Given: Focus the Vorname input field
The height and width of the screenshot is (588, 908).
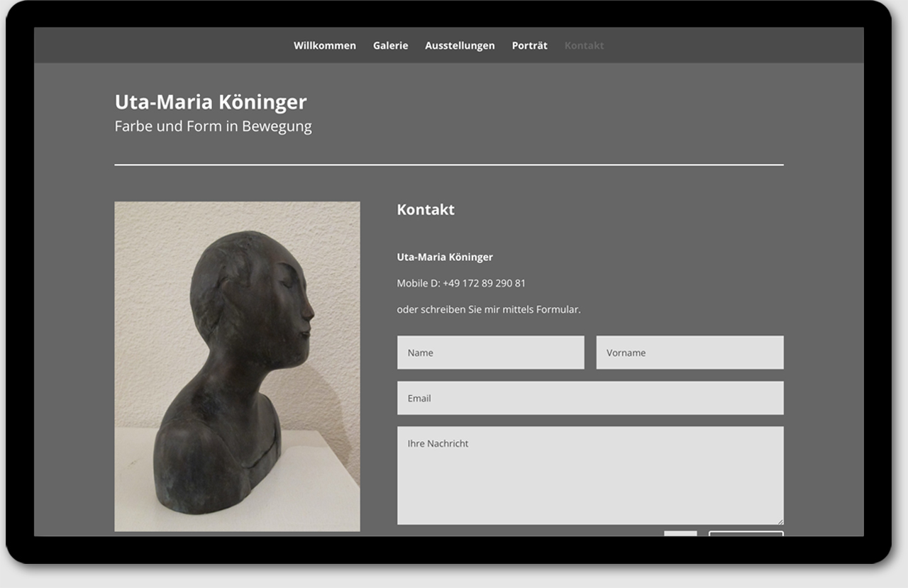Looking at the screenshot, I should [x=690, y=353].
